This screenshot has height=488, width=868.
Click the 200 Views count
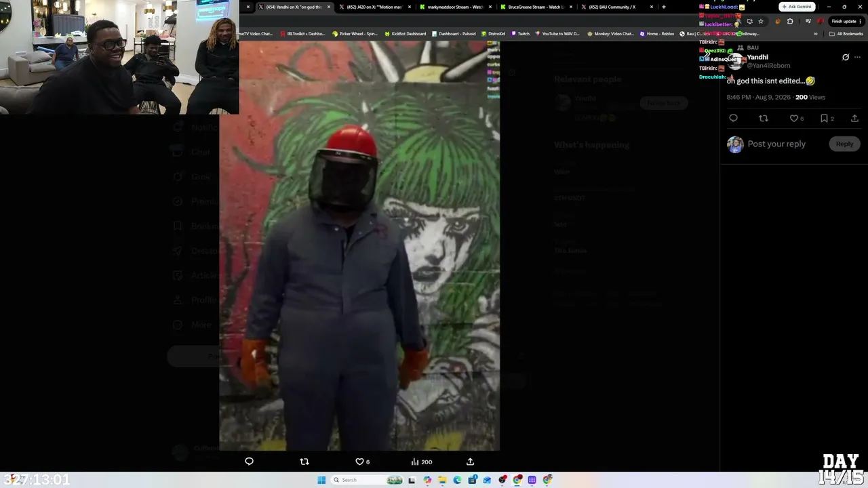pyautogui.click(x=810, y=97)
